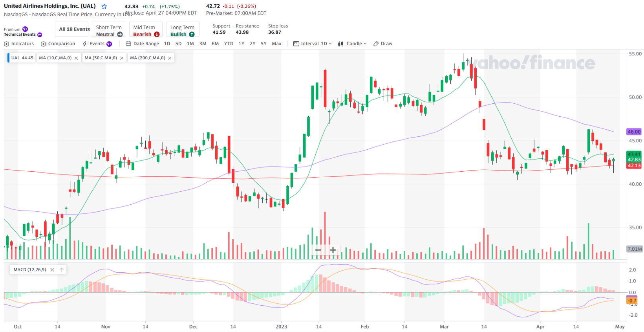644x332 pixels.
Task: Click the Mar label on time axis
Action: coord(444,326)
